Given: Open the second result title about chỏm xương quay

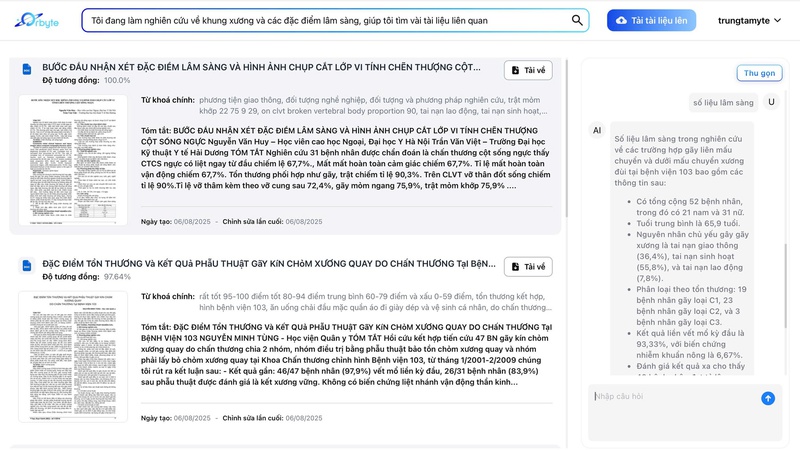Looking at the screenshot, I should pyautogui.click(x=268, y=264).
